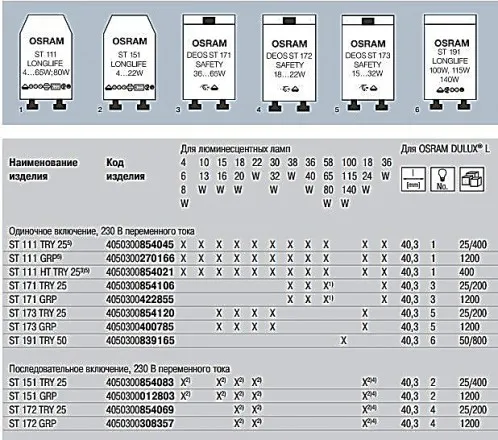This screenshot has height=440, width=498.
Task: Click the DEOS ST 173 SAFETY starter image
Action: pyautogui.click(x=368, y=62)
